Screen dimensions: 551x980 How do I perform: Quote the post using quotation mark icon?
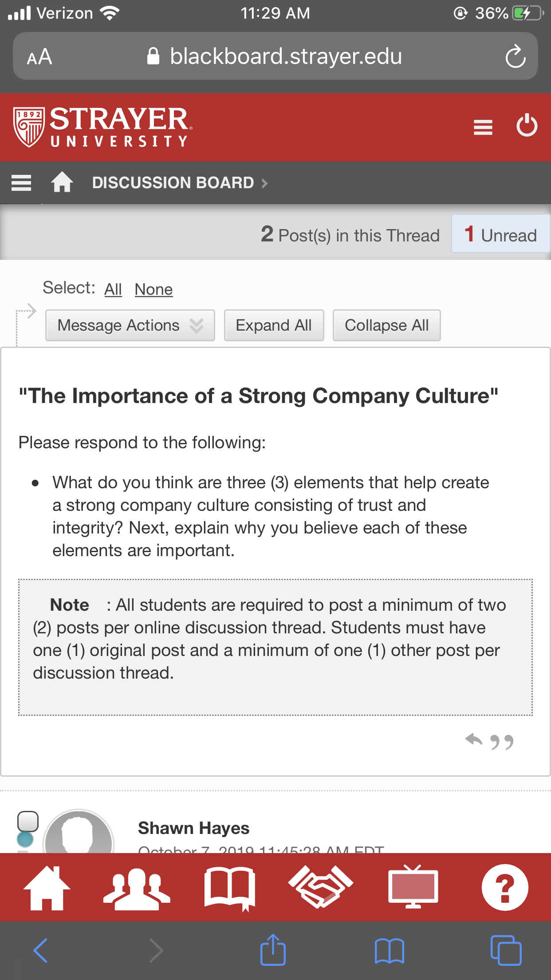[502, 742]
